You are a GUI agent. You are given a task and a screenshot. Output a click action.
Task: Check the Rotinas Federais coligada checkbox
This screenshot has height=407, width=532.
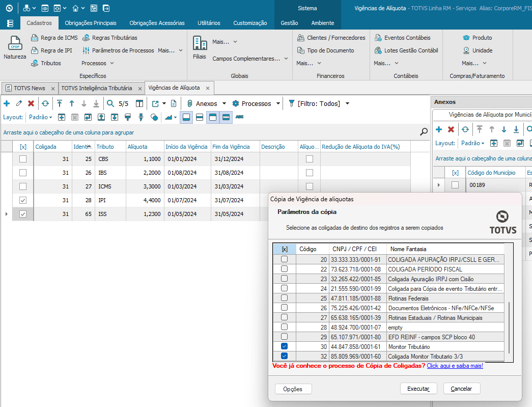[284, 298]
